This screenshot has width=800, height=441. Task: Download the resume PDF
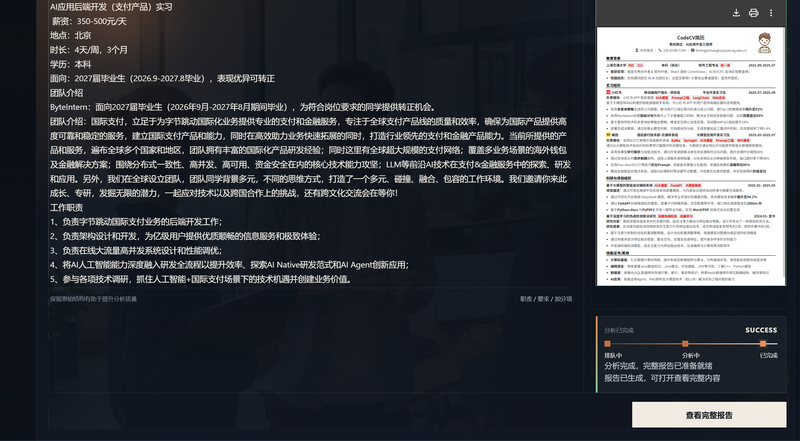736,13
